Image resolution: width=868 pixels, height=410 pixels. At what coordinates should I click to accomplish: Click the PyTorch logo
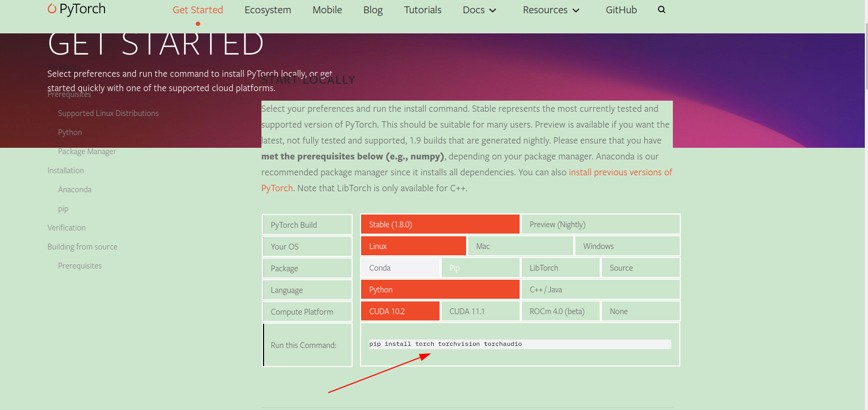76,9
